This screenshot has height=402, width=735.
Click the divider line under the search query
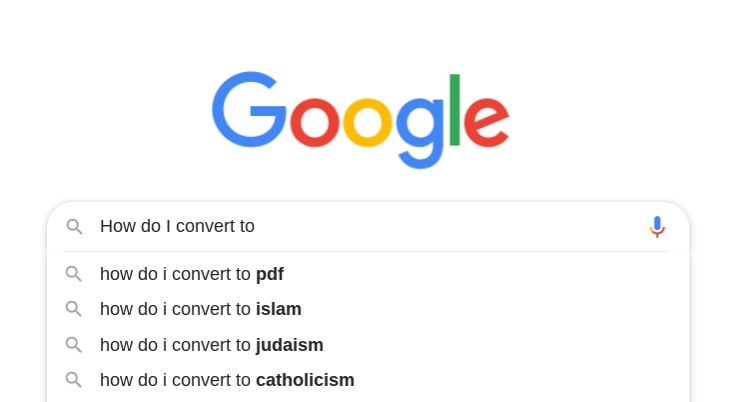click(x=366, y=252)
